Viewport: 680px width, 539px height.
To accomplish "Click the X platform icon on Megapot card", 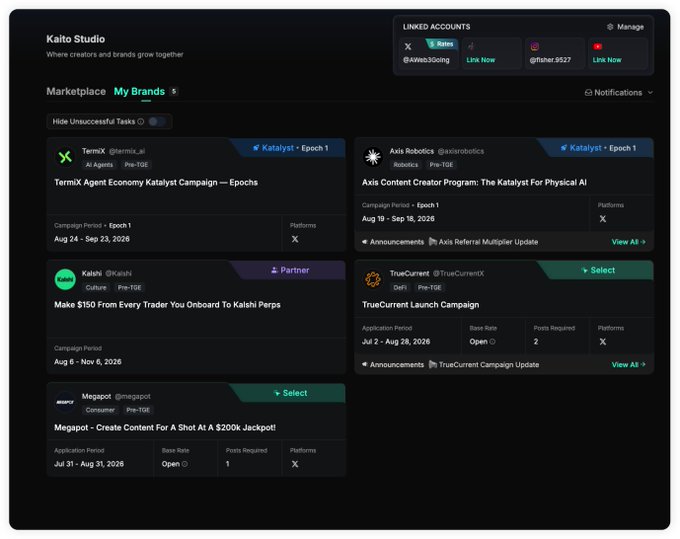I will click(295, 464).
